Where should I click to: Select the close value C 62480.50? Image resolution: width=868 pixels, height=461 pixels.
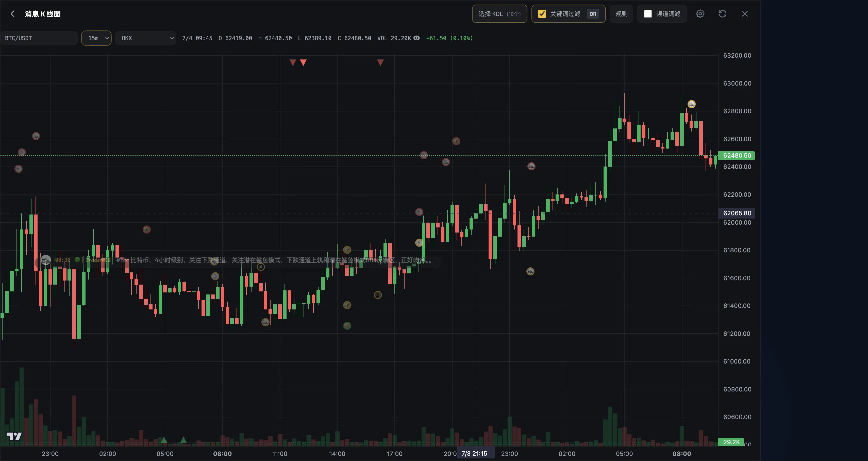(355, 38)
